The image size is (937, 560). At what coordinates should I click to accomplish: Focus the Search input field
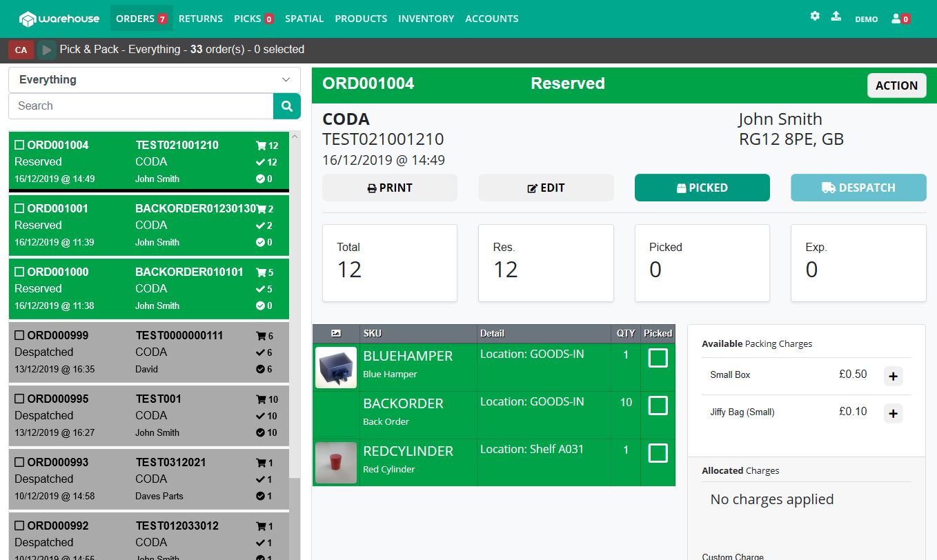[141, 106]
